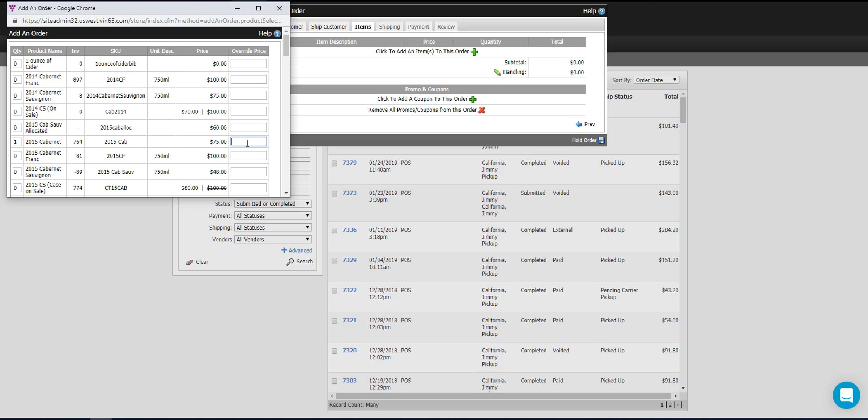Screen dimensions: 868x420
Task: Edit handling with the pencil icon
Action: pyautogui.click(x=497, y=72)
